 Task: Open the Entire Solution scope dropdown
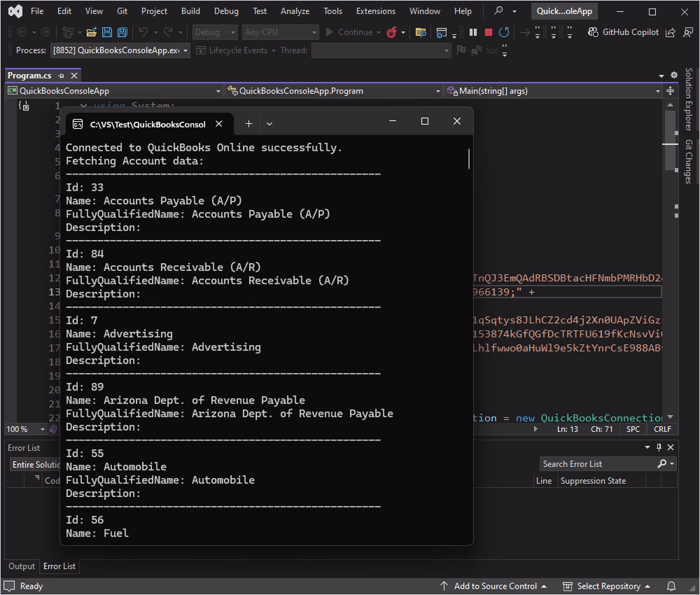[35, 465]
